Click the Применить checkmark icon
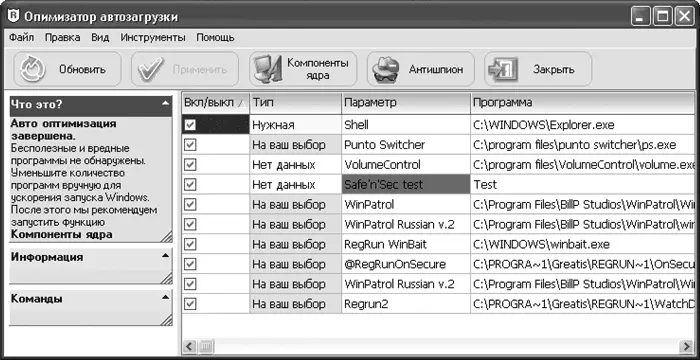 148,70
